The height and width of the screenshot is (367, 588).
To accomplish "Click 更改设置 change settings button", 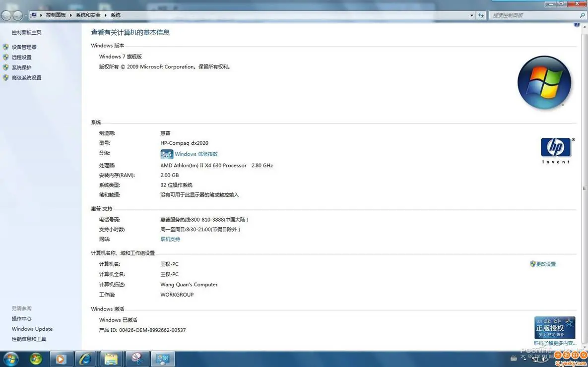I will tap(545, 264).
